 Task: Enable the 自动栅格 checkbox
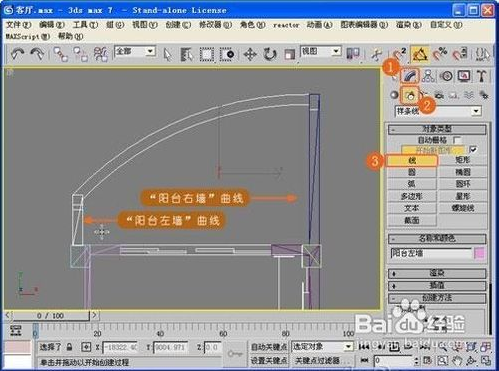click(457, 140)
